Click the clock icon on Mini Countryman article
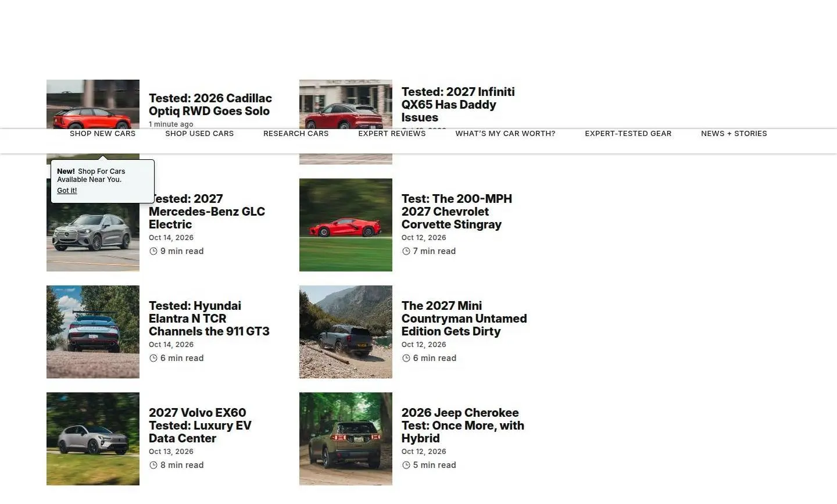Image resolution: width=837 pixels, height=504 pixels. click(x=406, y=358)
